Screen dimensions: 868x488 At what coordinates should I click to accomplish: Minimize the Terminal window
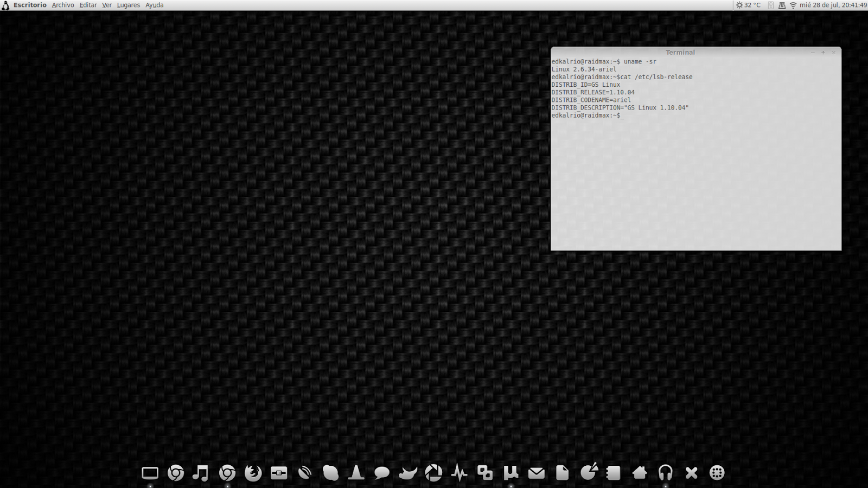(813, 53)
